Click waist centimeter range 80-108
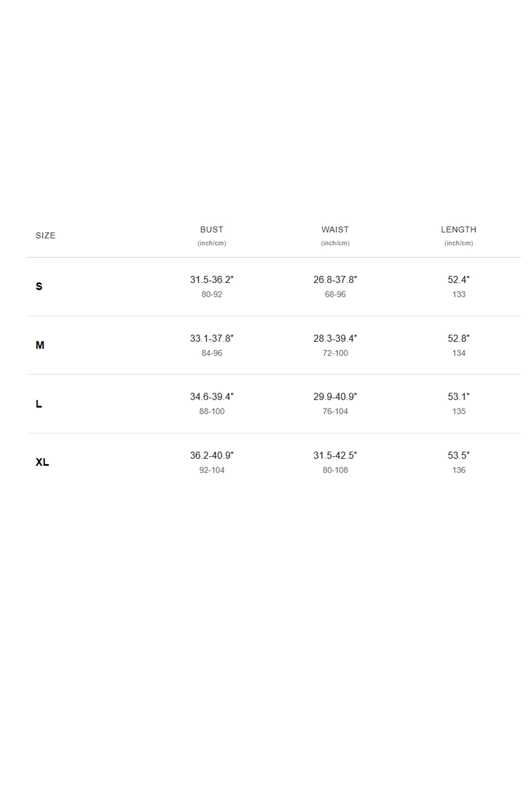532x798 pixels. click(x=335, y=470)
